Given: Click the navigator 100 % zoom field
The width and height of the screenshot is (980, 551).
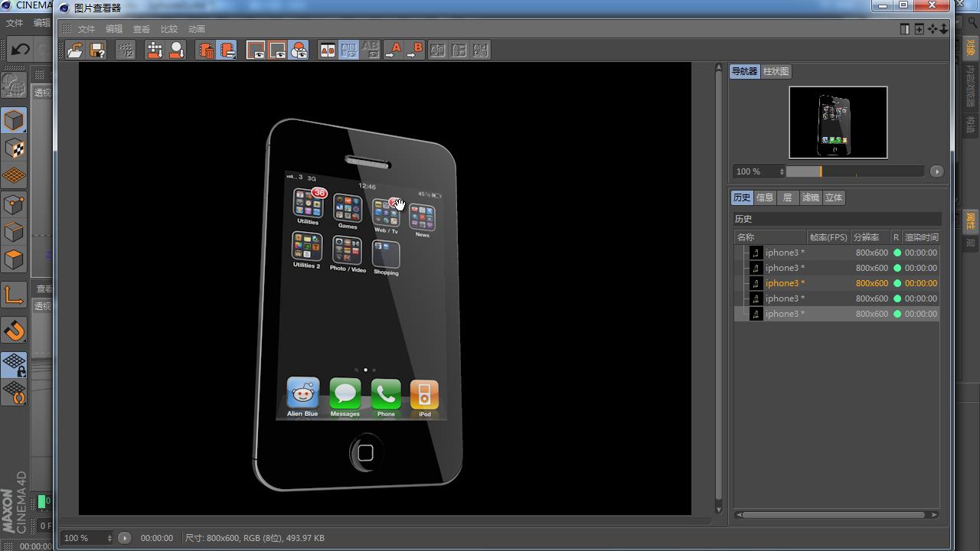Looking at the screenshot, I should point(755,171).
